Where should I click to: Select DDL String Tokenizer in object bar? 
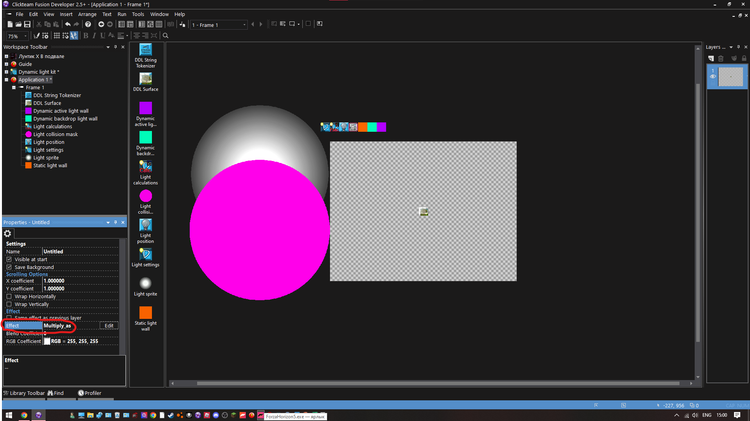tap(145, 55)
